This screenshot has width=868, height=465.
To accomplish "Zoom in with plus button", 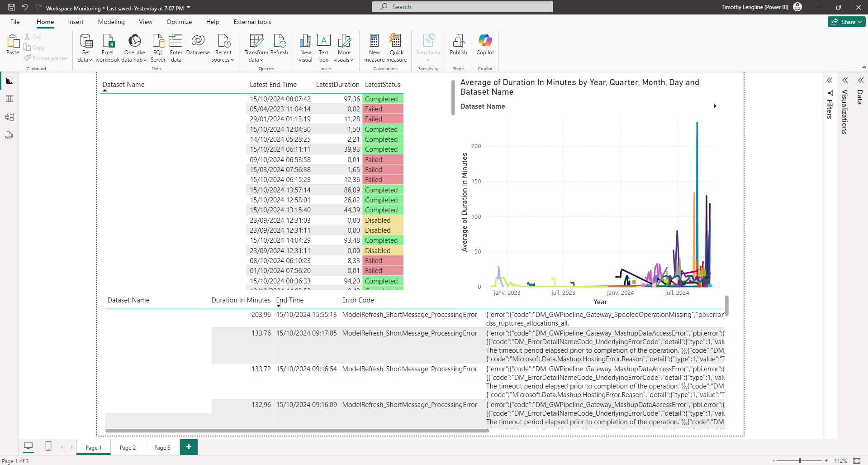I will click(826, 460).
